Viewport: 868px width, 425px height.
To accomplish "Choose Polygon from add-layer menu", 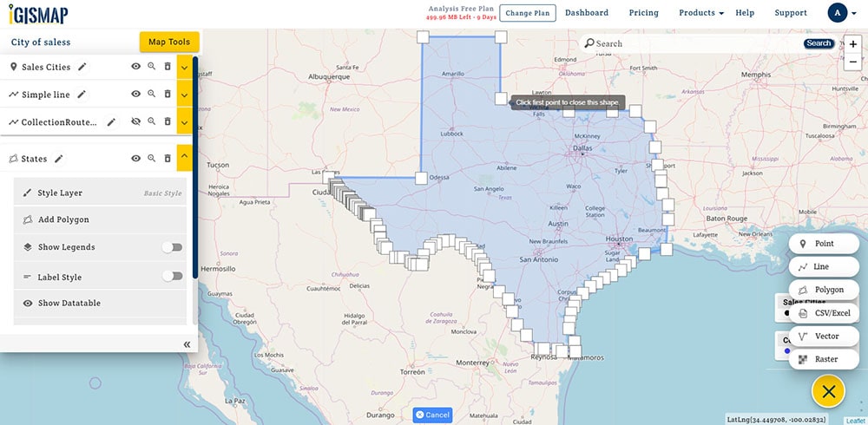I will pyautogui.click(x=824, y=290).
